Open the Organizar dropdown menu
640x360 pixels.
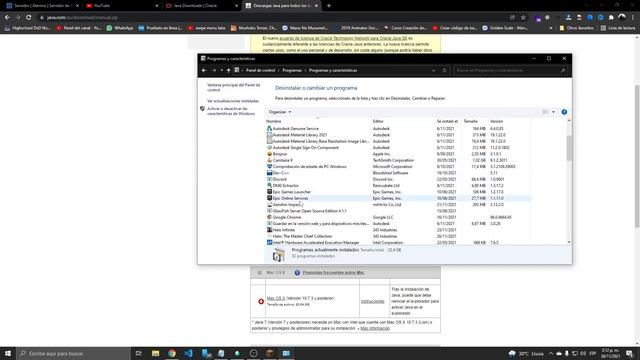(280, 112)
